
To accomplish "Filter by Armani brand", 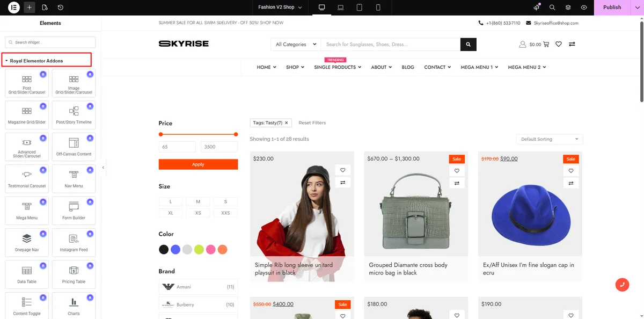I will 198,287.
